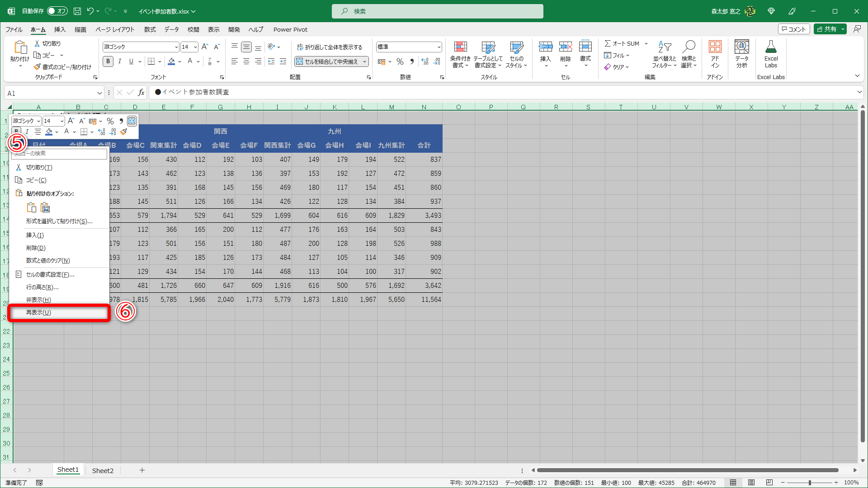Click the Analyze Data icon

pos(741,47)
